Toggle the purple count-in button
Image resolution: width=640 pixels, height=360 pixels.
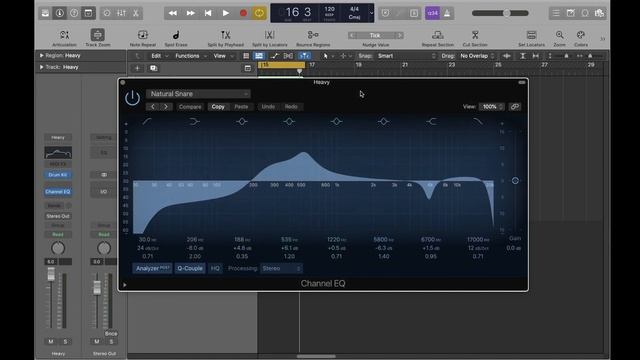[x=432, y=13]
